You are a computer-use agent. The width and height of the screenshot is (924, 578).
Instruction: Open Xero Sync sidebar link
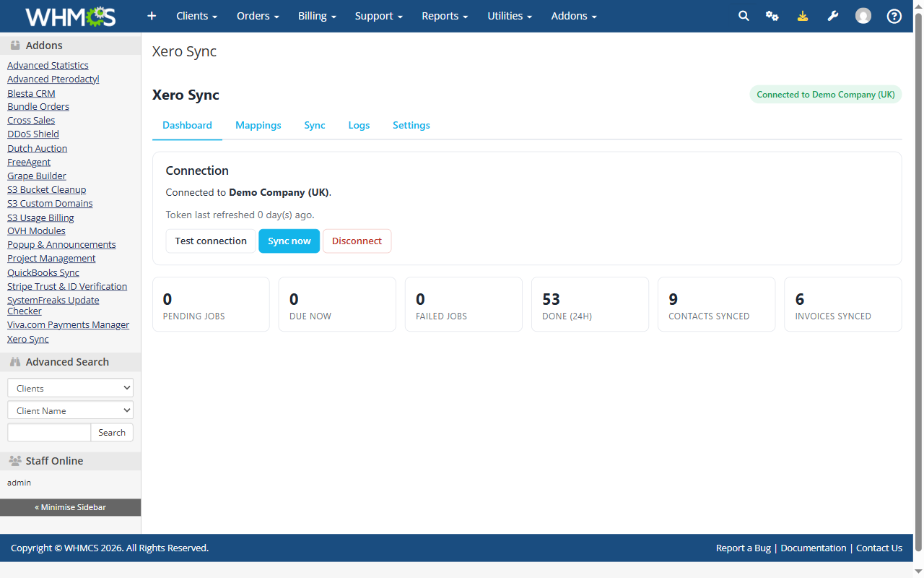click(x=28, y=339)
